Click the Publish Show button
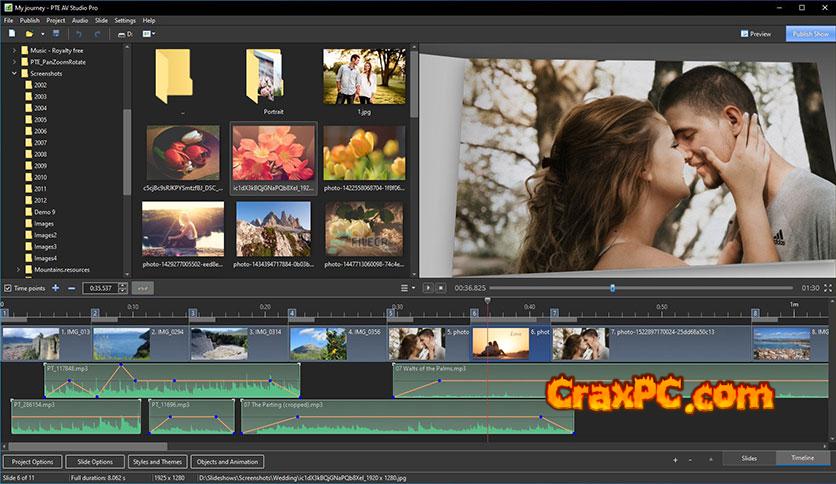 pyautogui.click(x=809, y=34)
